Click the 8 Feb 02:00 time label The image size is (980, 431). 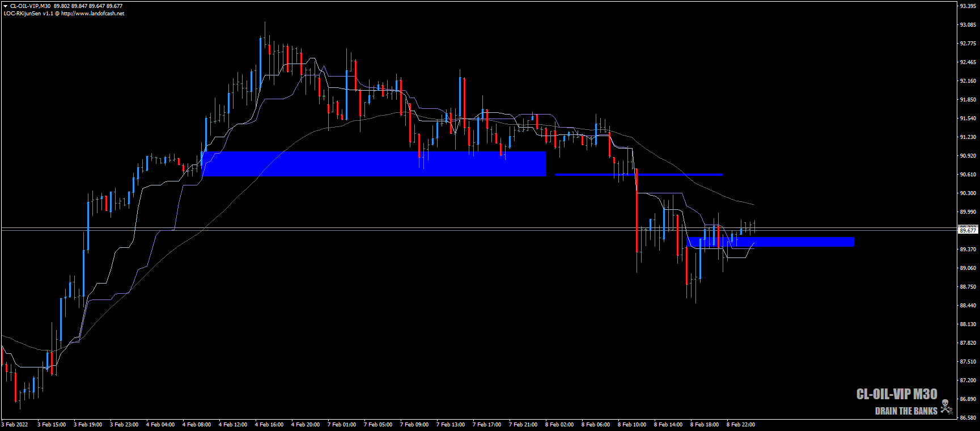click(559, 425)
